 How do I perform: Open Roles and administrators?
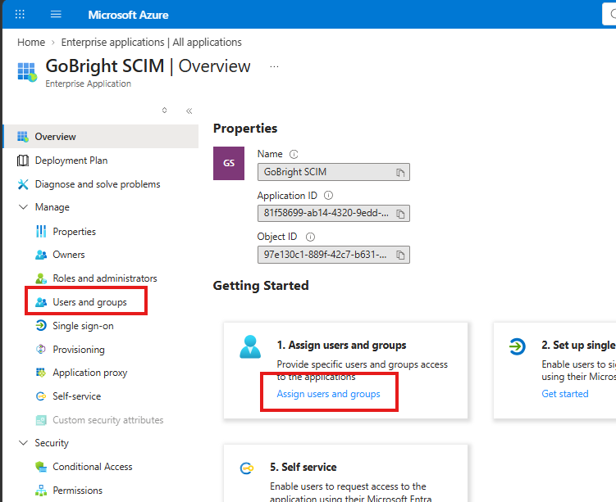tap(105, 278)
